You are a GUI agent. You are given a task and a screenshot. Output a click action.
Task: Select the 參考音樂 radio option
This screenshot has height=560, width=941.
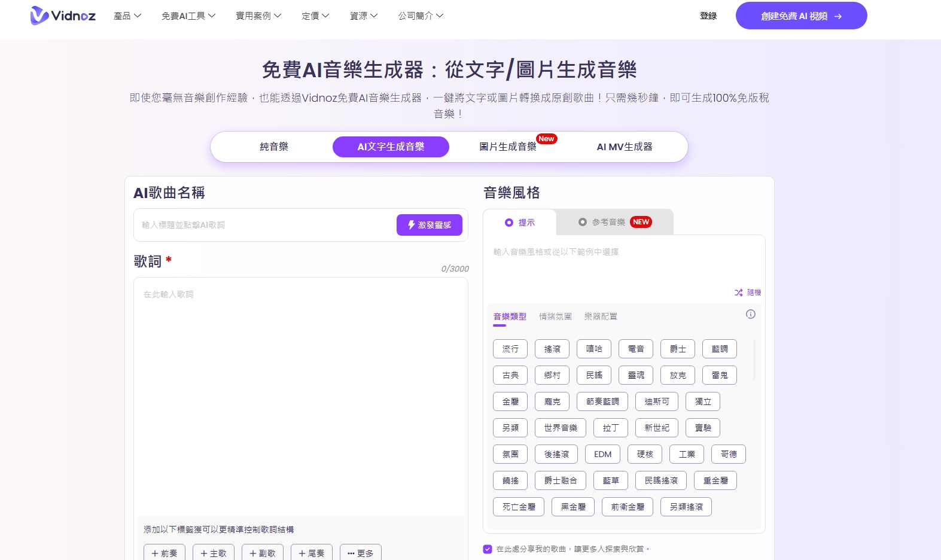(583, 222)
